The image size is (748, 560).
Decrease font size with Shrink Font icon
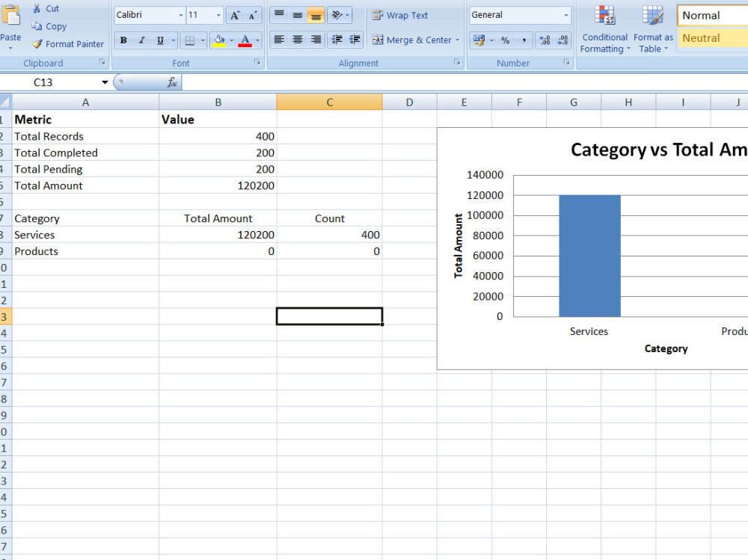tap(252, 15)
